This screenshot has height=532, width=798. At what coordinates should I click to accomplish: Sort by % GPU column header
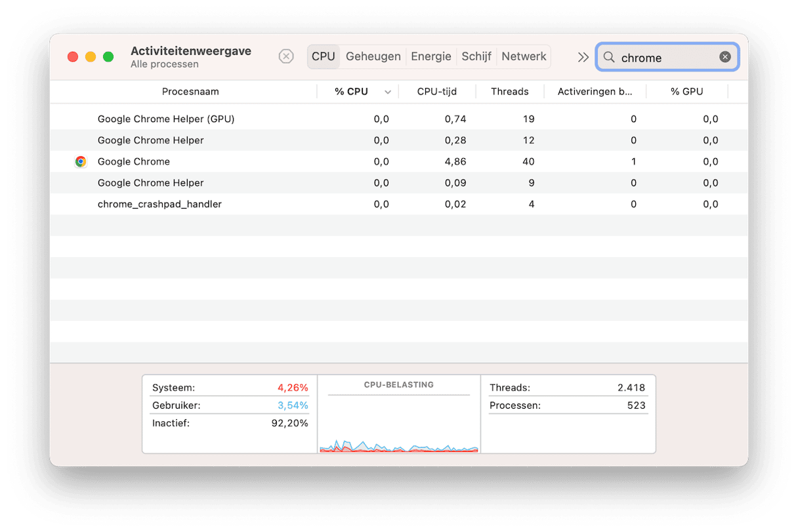(687, 92)
